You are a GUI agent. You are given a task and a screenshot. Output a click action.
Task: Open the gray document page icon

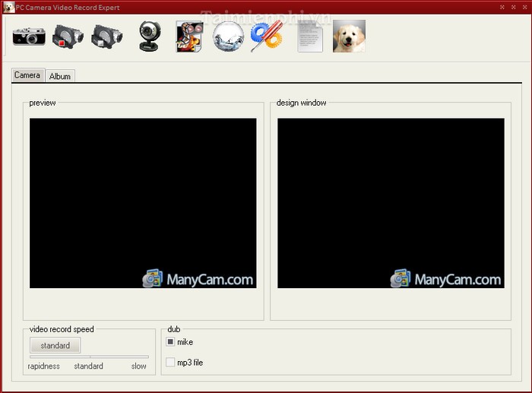[310, 36]
